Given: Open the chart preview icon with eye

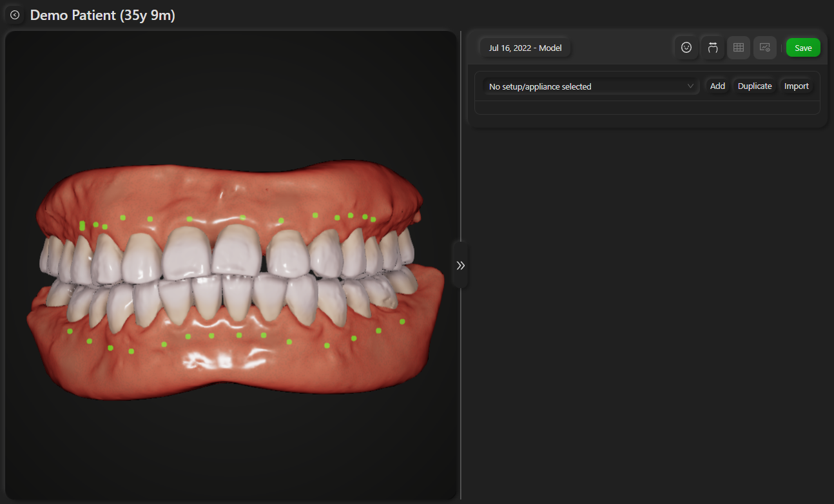Looking at the screenshot, I should tap(765, 48).
